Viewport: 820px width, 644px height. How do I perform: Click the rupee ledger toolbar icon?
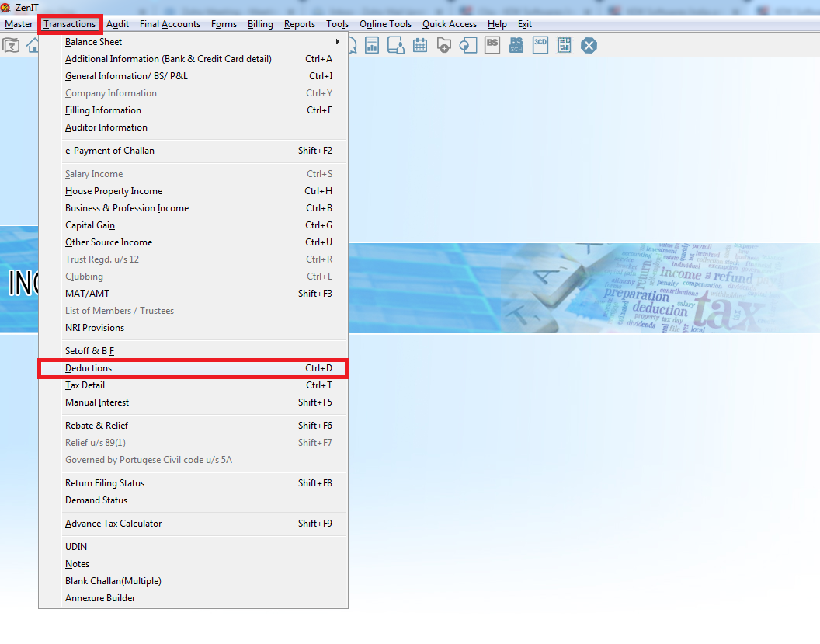tap(11, 46)
